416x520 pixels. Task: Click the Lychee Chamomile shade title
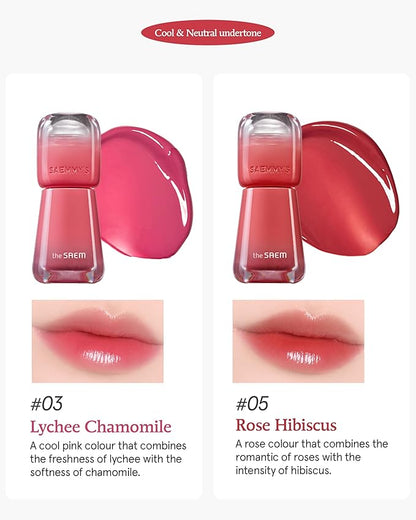[x=101, y=427]
